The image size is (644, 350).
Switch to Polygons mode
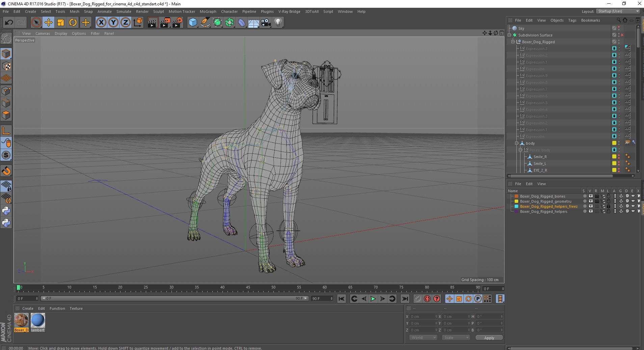coord(6,115)
